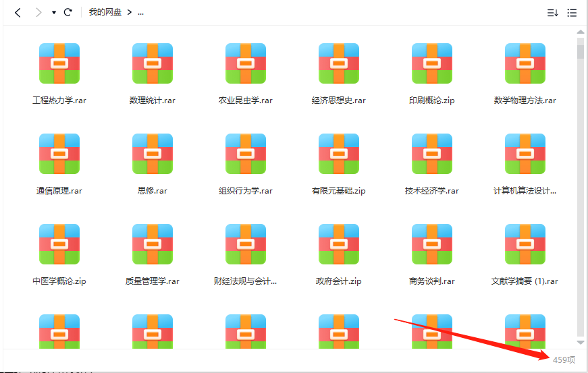Select the 工程热力学.rar archive icon
The height and width of the screenshot is (373, 588).
[x=59, y=63]
